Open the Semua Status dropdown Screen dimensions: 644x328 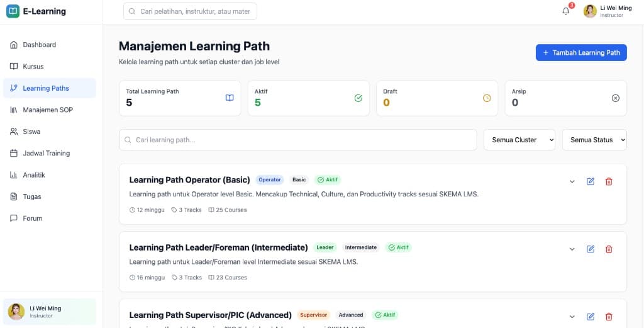pyautogui.click(x=595, y=140)
